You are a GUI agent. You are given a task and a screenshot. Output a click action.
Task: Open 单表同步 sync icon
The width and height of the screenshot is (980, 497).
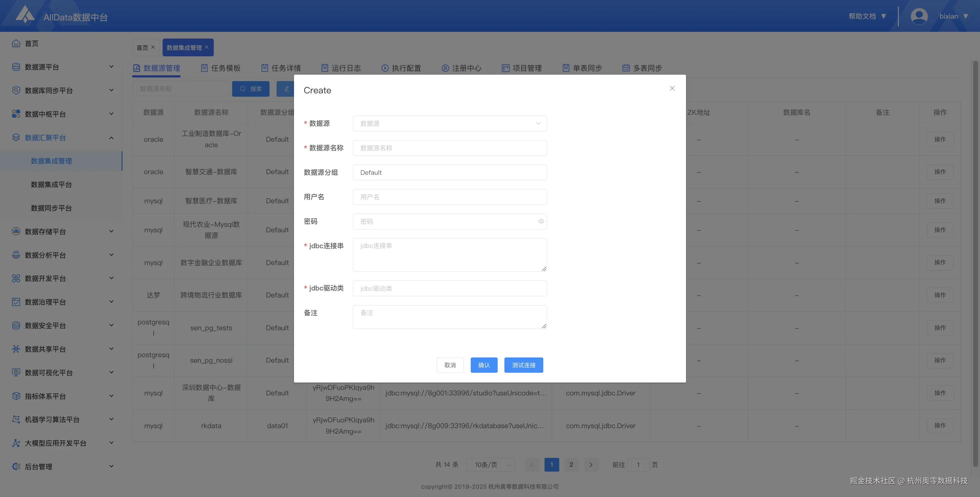coord(566,67)
